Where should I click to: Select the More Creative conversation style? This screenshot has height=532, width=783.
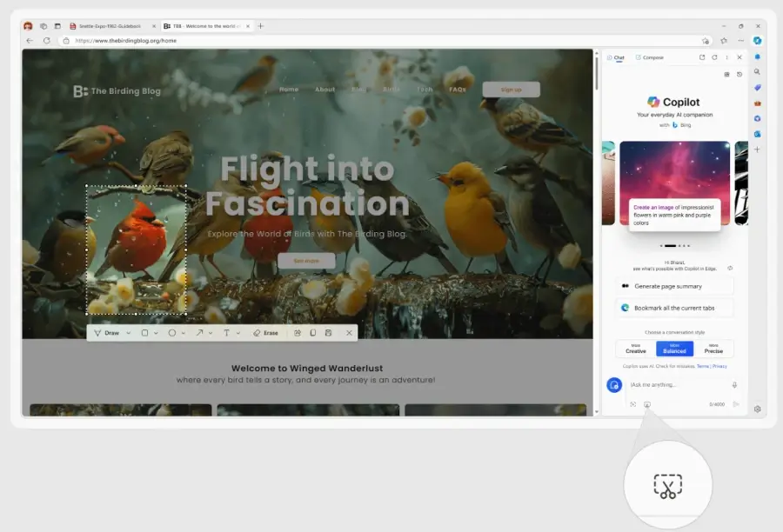(x=636, y=349)
